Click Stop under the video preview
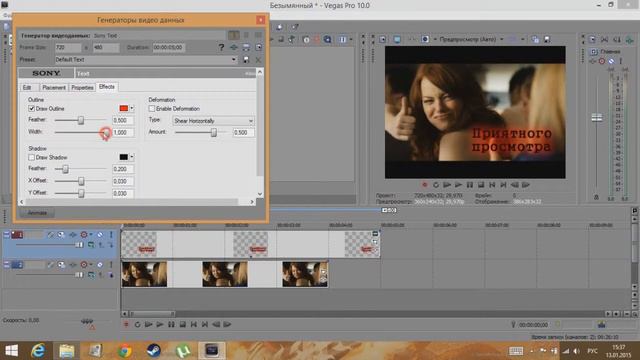The width and height of the screenshot is (640, 360). point(481,185)
